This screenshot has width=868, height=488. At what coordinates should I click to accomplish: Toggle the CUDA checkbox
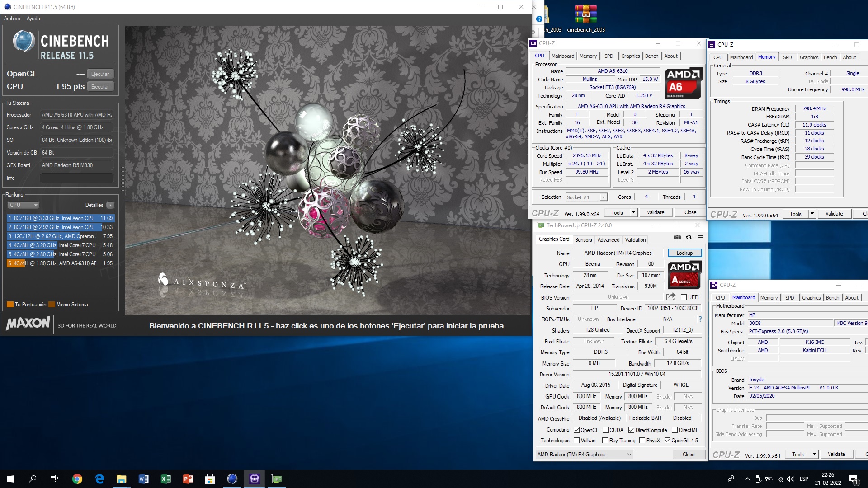pyautogui.click(x=605, y=430)
